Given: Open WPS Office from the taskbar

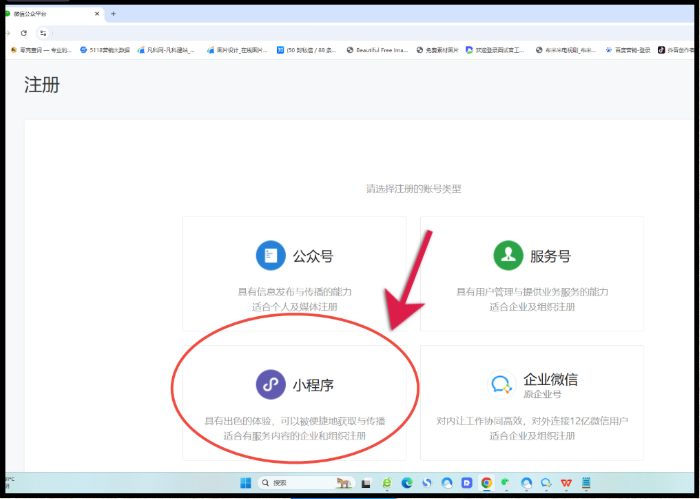Looking at the screenshot, I should (x=566, y=482).
